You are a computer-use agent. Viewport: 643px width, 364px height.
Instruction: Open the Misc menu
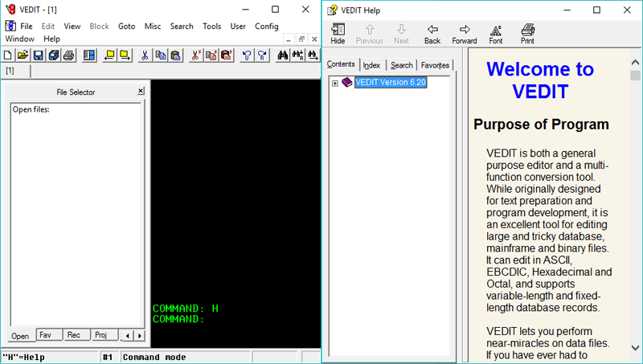(153, 27)
